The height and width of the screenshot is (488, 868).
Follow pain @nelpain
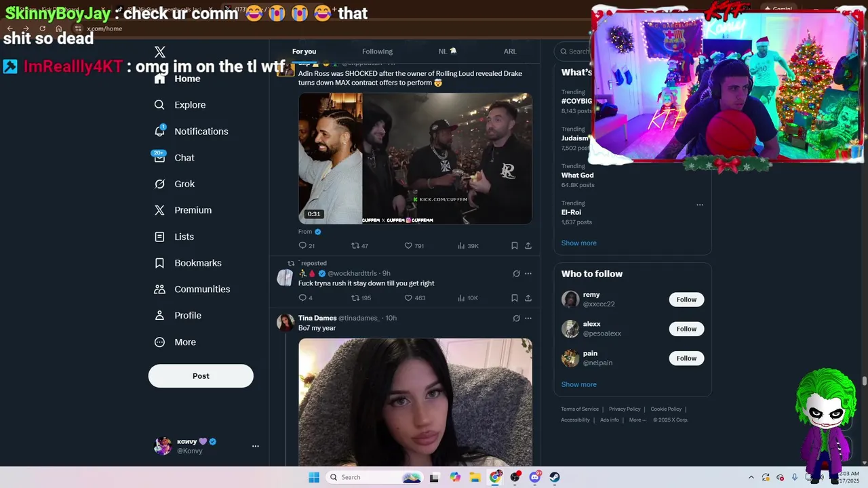coord(686,358)
